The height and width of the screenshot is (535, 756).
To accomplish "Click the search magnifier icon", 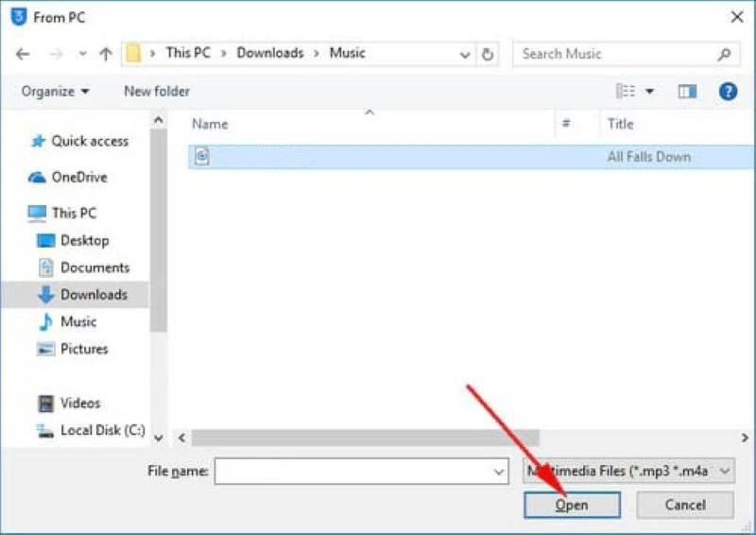I will click(x=724, y=54).
